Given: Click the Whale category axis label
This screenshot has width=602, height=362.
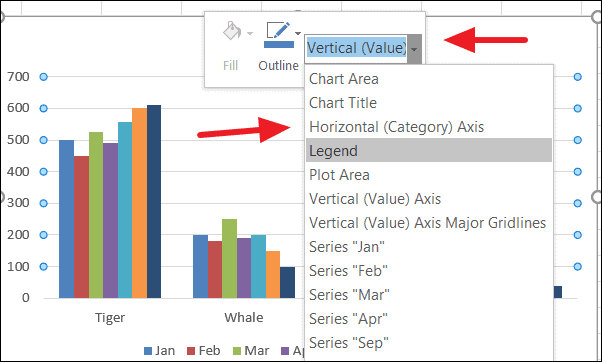Looking at the screenshot, I should tap(244, 317).
